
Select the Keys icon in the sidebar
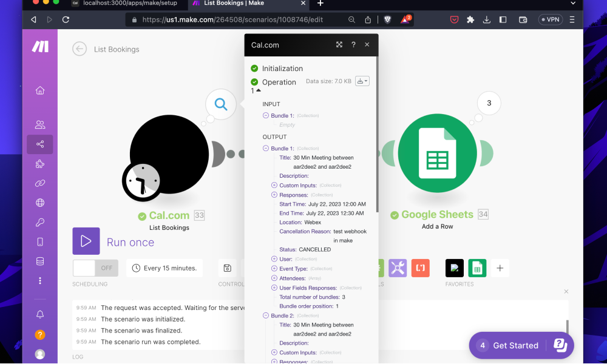[x=40, y=222]
